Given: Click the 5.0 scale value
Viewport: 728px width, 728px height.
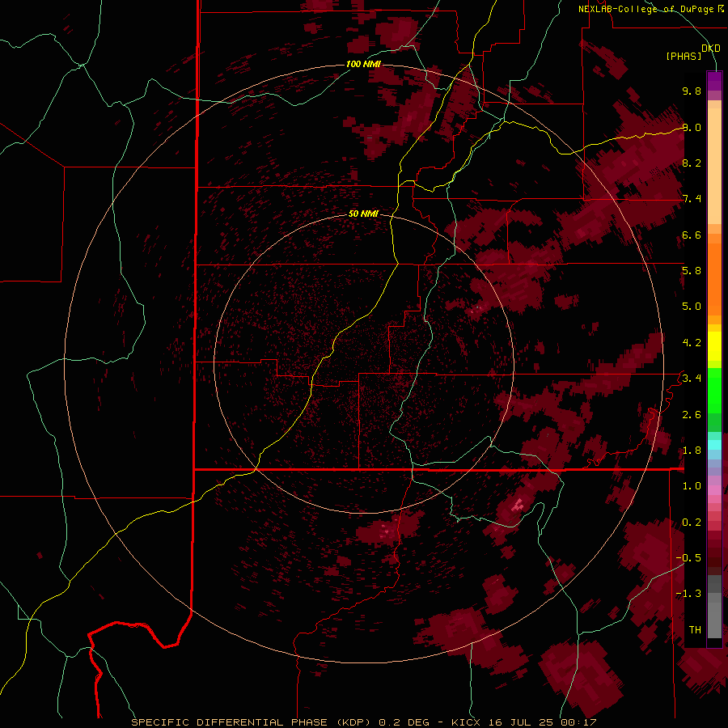Looking at the screenshot, I should pos(692,307).
